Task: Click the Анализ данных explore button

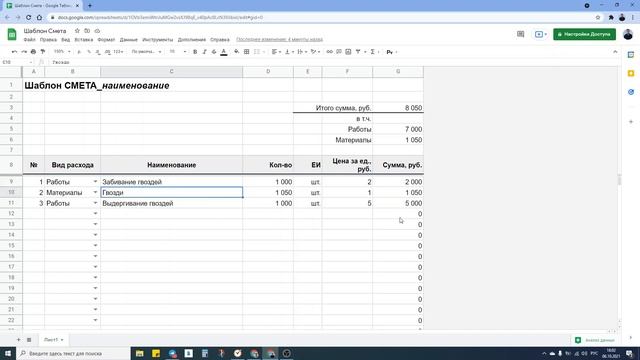Action: [x=595, y=340]
